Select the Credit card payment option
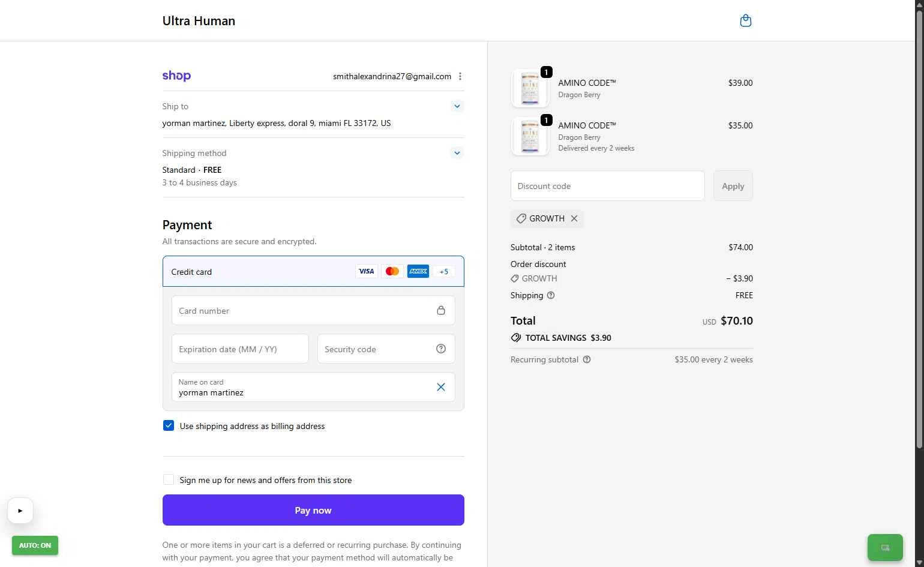 point(313,271)
